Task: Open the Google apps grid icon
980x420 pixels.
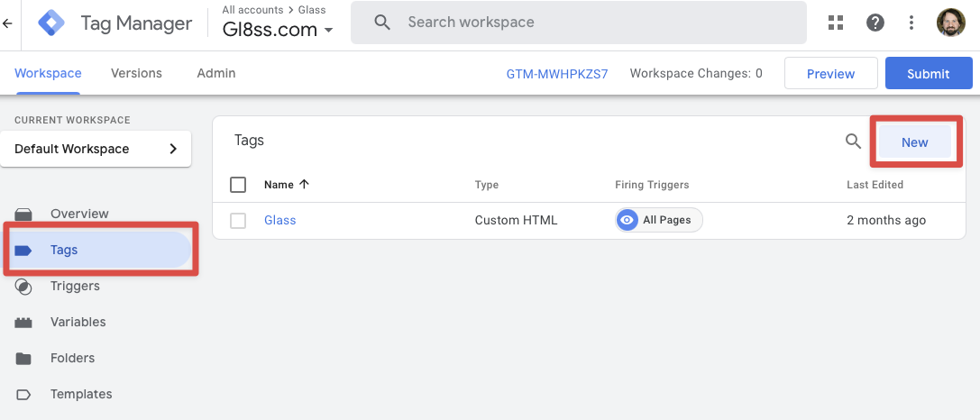Action: (x=836, y=23)
